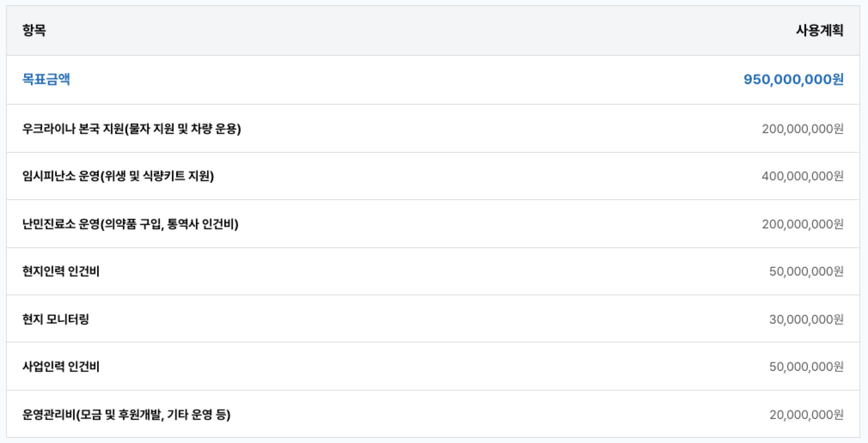Image resolution: width=868 pixels, height=443 pixels.
Task: Click the 50,000,000원 amount for 사업인력 인건비
Action: [806, 367]
